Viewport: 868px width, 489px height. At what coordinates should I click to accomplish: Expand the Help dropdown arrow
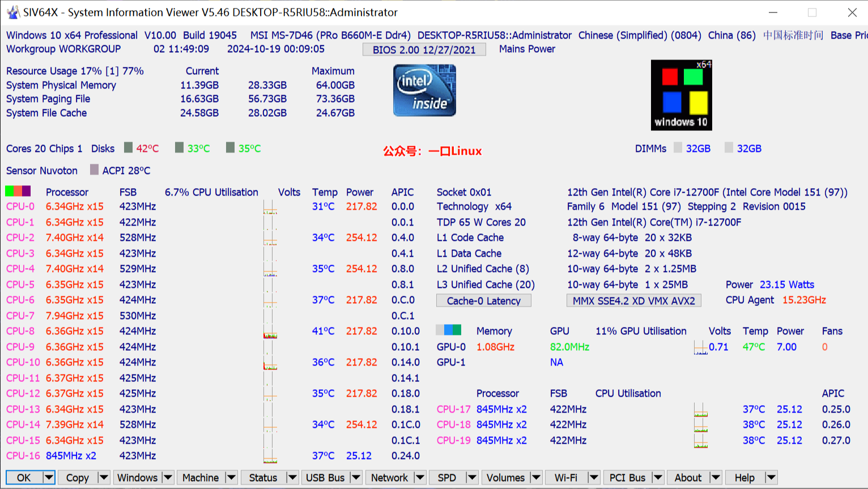tap(771, 478)
